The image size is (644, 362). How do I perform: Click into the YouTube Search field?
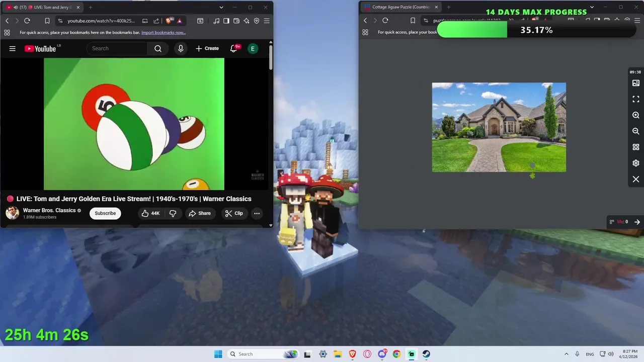[118, 48]
